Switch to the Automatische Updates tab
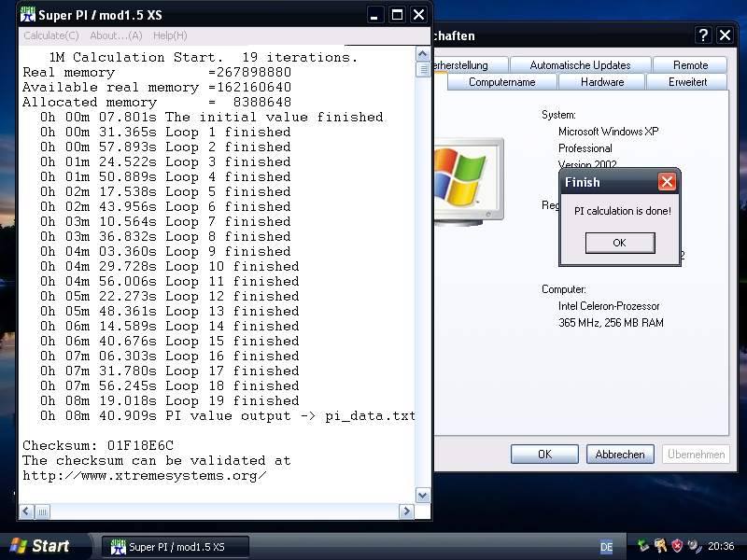747x560 pixels. tap(580, 65)
